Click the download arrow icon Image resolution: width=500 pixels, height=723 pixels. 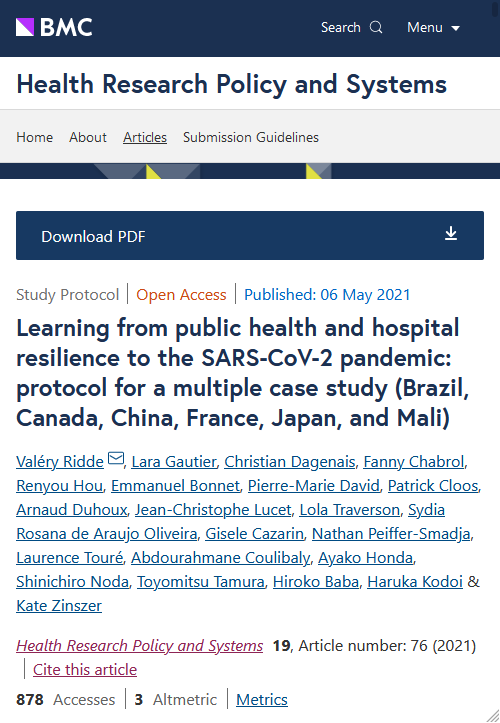coord(451,234)
